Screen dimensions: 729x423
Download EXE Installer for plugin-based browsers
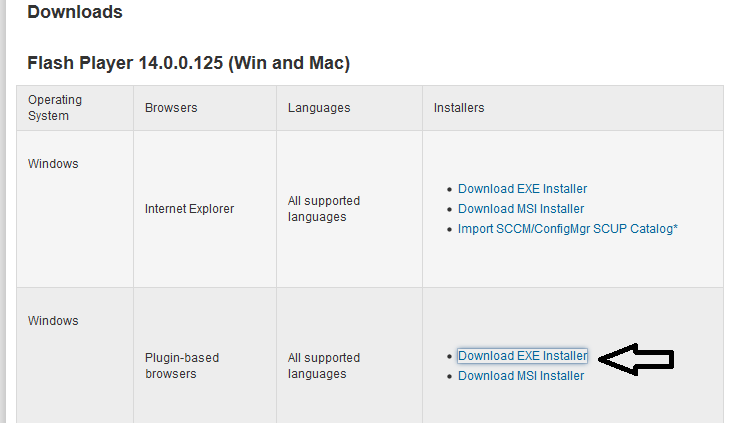(x=522, y=356)
